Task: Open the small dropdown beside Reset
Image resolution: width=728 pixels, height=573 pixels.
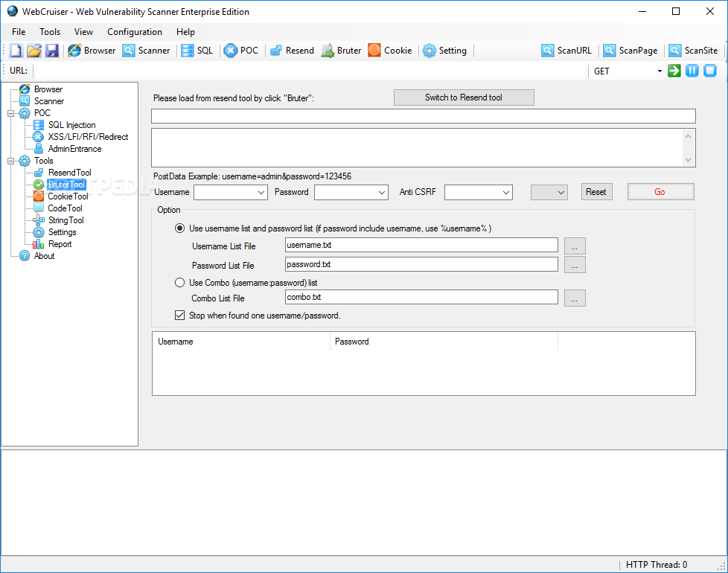Action: click(549, 192)
